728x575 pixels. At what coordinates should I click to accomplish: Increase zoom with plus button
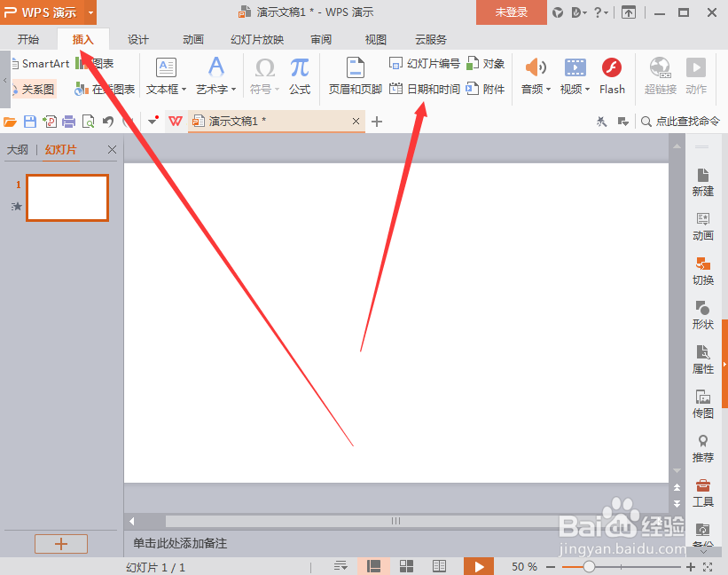(691, 567)
